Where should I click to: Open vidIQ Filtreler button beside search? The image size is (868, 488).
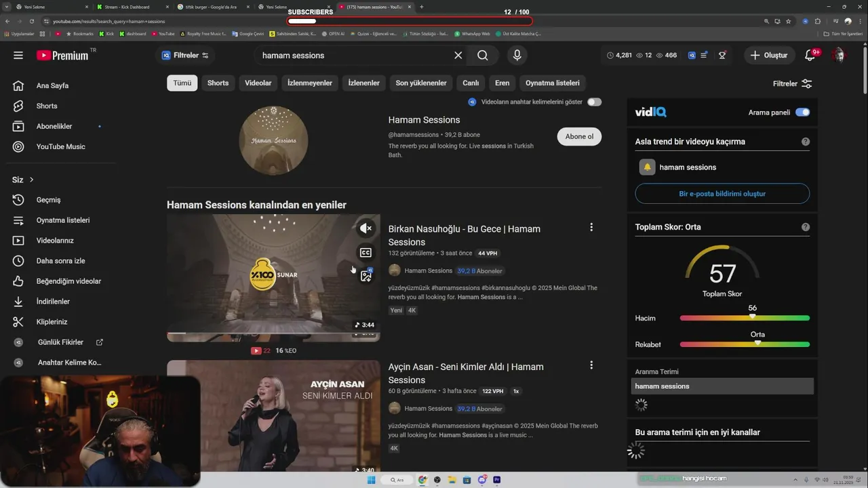185,56
